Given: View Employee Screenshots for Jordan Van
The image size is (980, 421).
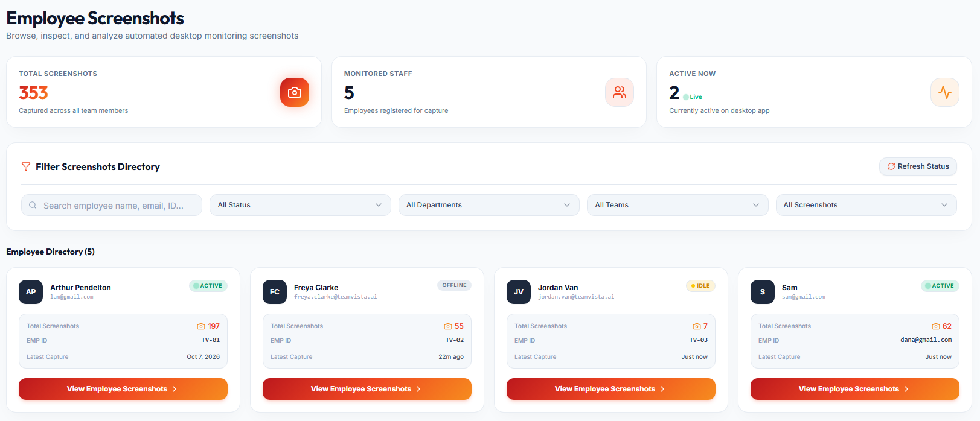Looking at the screenshot, I should tap(611, 389).
